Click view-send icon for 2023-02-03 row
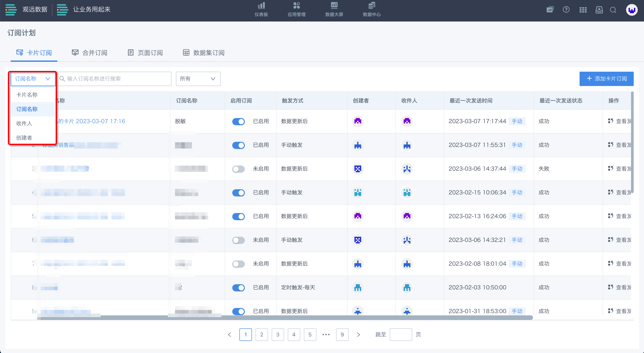 coord(610,287)
